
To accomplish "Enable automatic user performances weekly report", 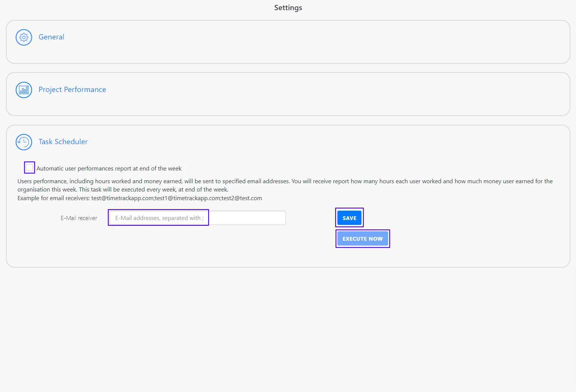I will pyautogui.click(x=29, y=167).
